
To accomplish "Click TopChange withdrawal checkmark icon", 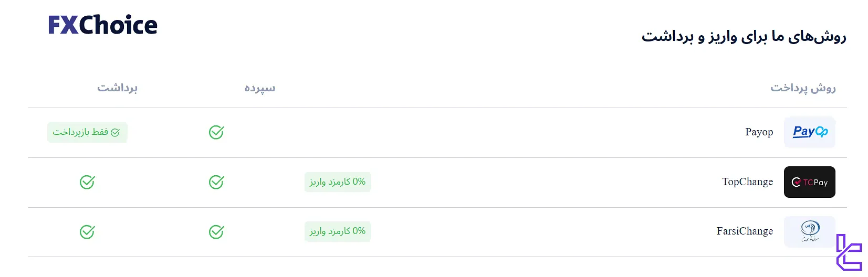I will pos(87,182).
